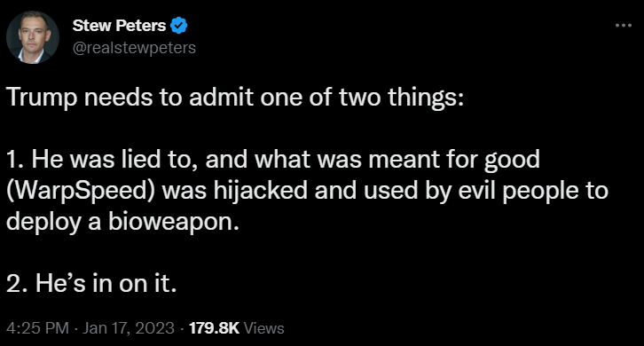Viewport: 644px width, 346px height.
Task: Click the words 'two things:' in first line
Action: (x=401, y=98)
